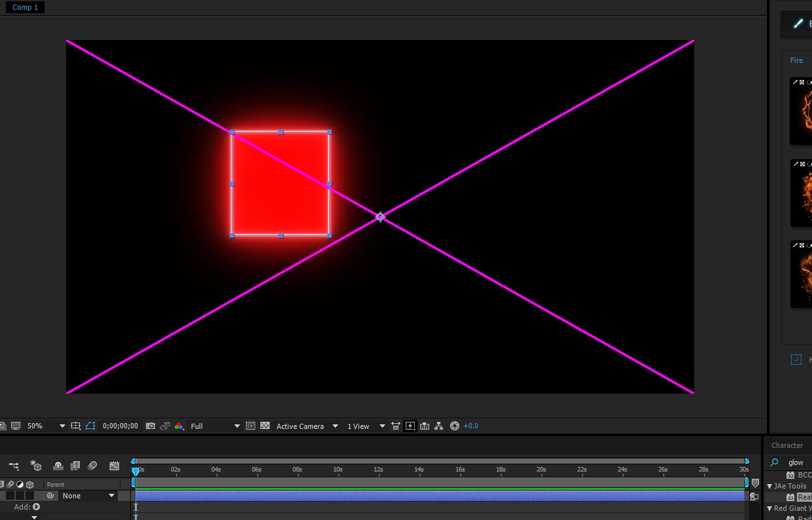Image resolution: width=812 pixels, height=520 pixels.
Task: Open the graph editor icon
Action: tap(115, 466)
